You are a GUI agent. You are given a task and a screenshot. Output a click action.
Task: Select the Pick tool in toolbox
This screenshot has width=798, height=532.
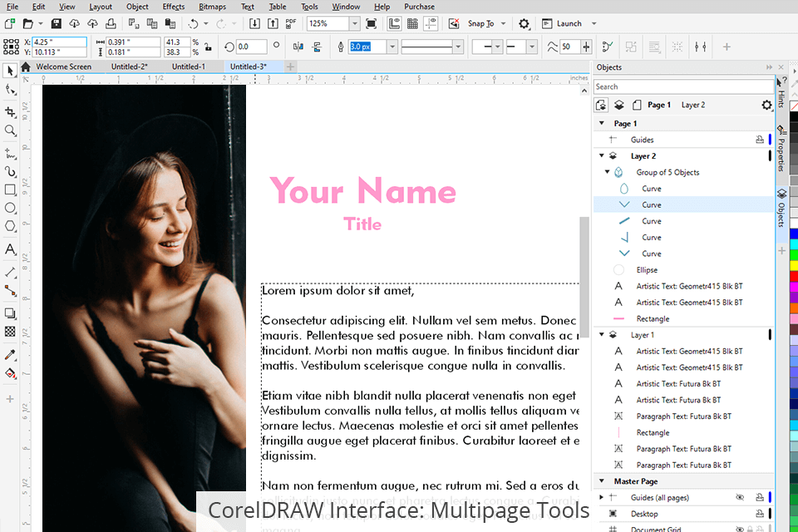click(11, 71)
